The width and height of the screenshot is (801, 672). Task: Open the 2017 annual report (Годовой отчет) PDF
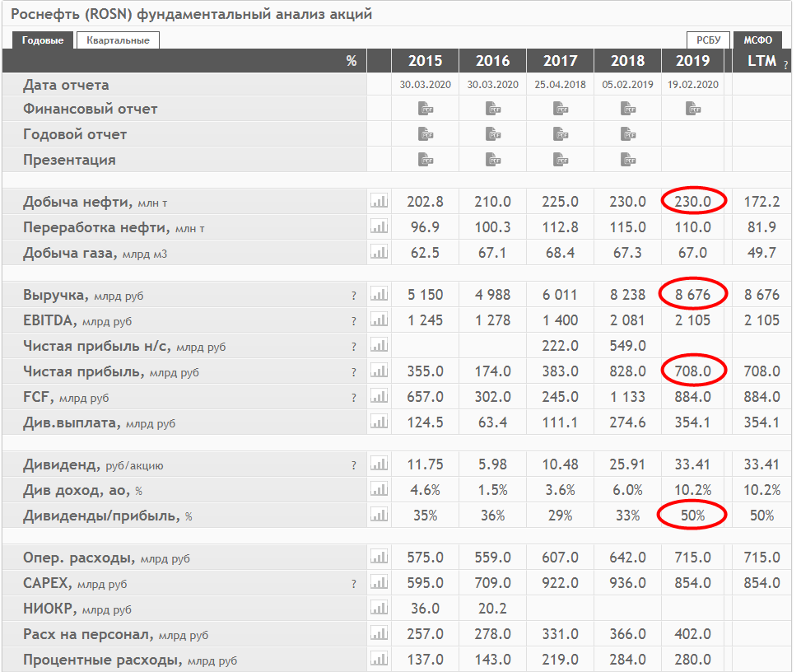pyautogui.click(x=561, y=134)
